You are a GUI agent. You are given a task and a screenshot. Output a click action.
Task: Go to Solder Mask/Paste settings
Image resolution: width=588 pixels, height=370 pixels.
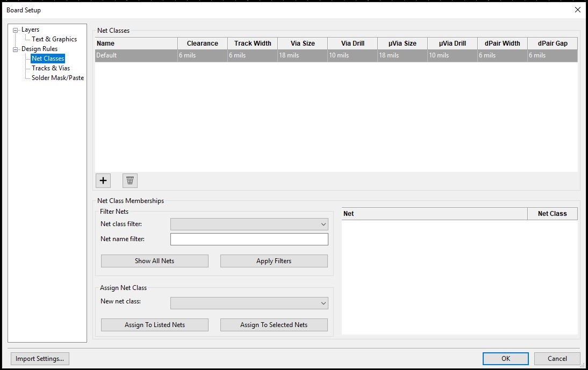point(58,78)
